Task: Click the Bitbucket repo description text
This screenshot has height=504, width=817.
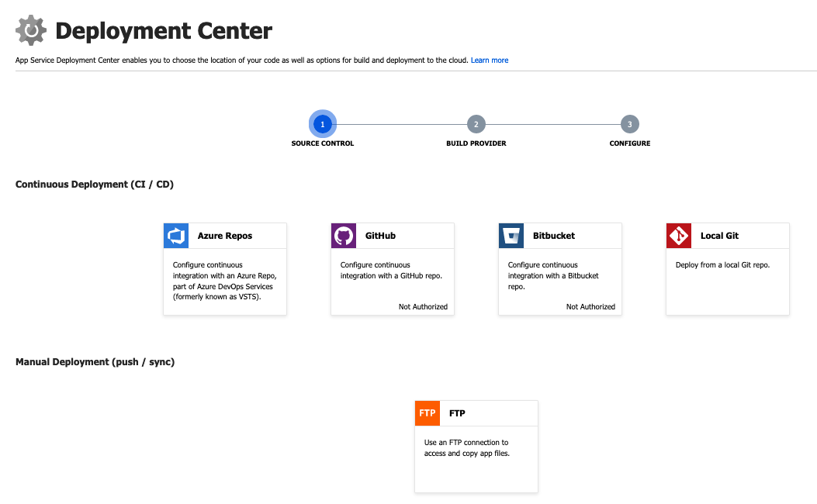Action: [553, 276]
